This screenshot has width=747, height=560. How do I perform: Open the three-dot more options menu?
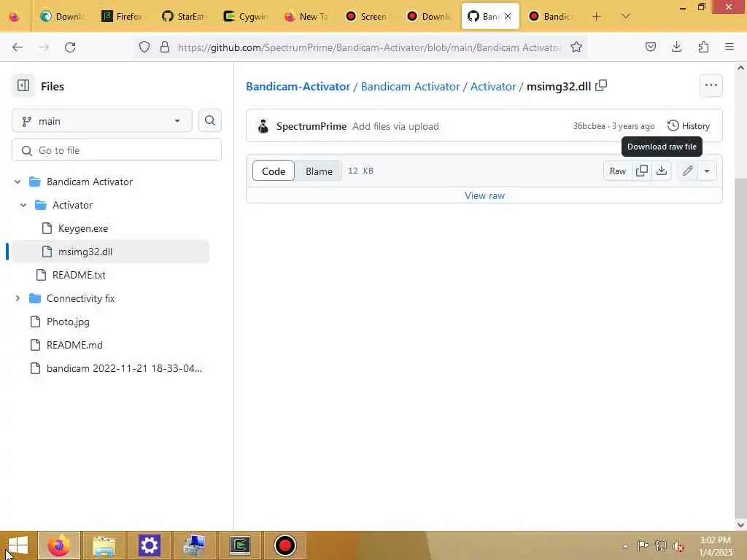711,86
